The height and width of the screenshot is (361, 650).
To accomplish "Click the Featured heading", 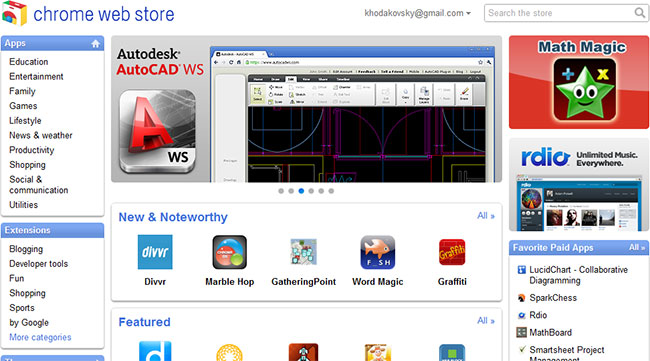I will tap(144, 322).
